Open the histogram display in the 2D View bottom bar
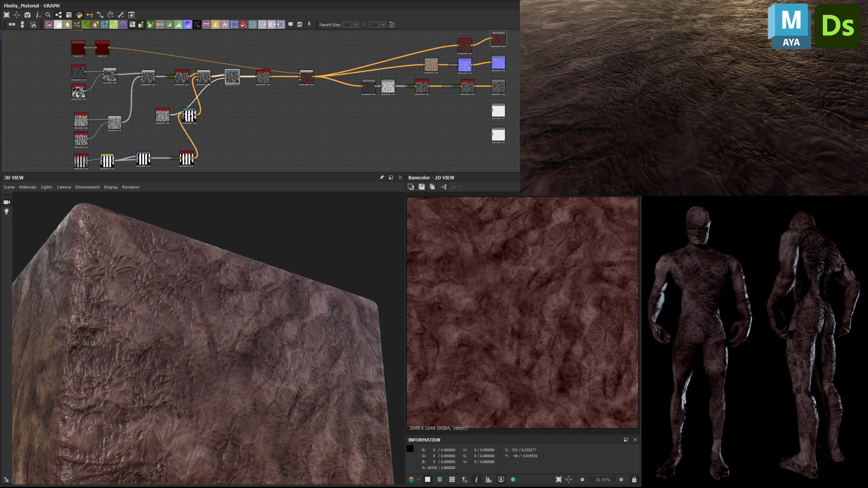The width and height of the screenshot is (868, 488). (489, 480)
